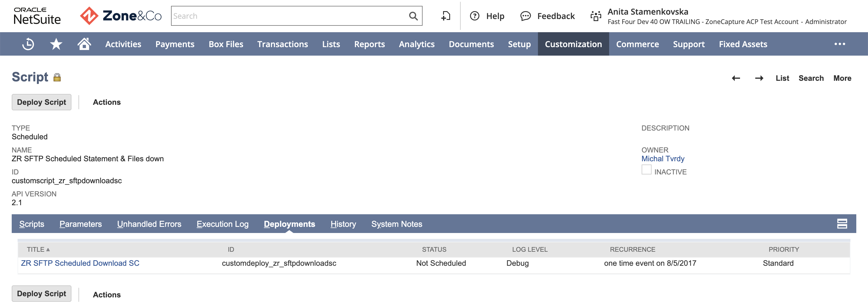Sort by STATUS column header
Viewport: 868px width, 305px height.
tap(434, 249)
